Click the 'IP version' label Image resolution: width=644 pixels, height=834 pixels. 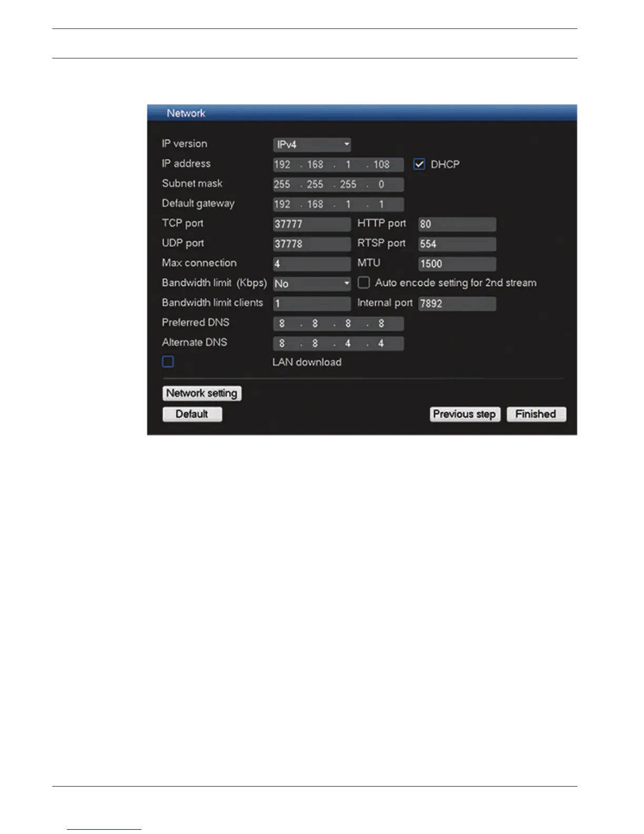click(x=185, y=144)
